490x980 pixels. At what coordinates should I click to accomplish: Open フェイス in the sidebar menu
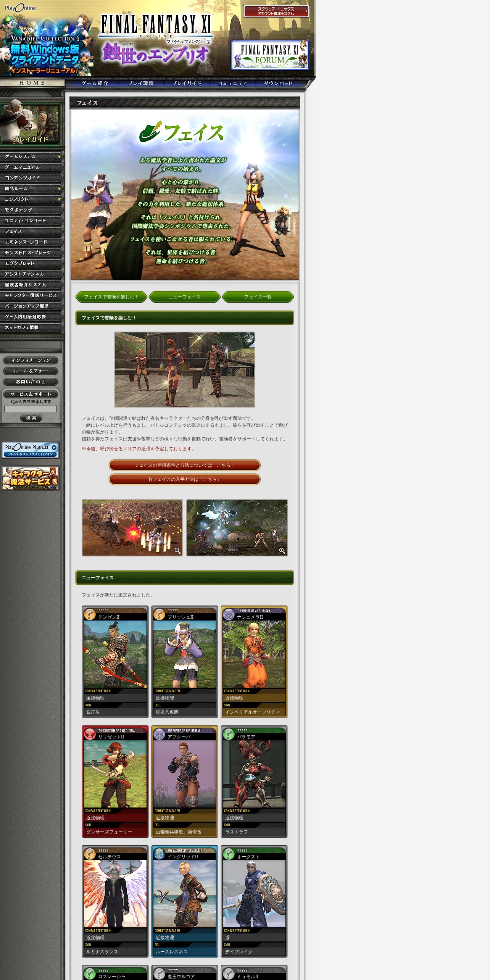coord(31,231)
